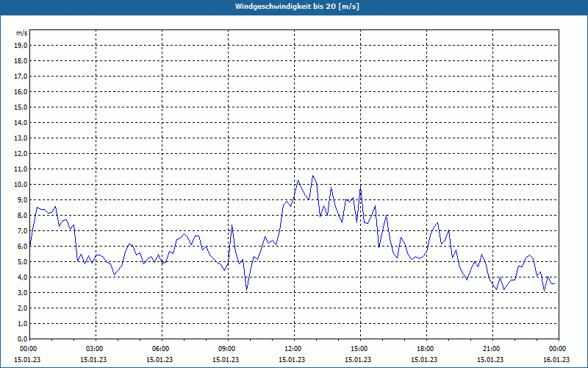Select the '16.01.23' date label

[x=556, y=360]
